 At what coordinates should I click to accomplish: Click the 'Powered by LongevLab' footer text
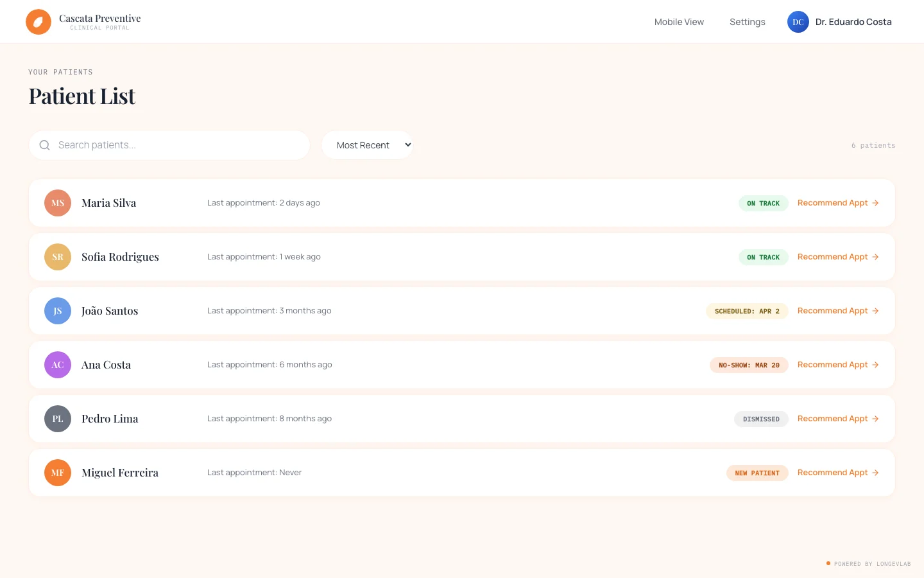point(872,564)
